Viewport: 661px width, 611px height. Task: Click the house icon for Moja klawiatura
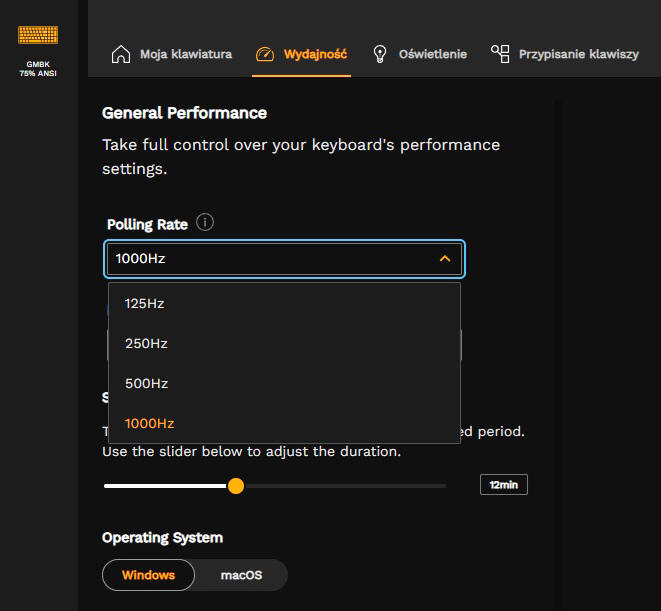[121, 54]
